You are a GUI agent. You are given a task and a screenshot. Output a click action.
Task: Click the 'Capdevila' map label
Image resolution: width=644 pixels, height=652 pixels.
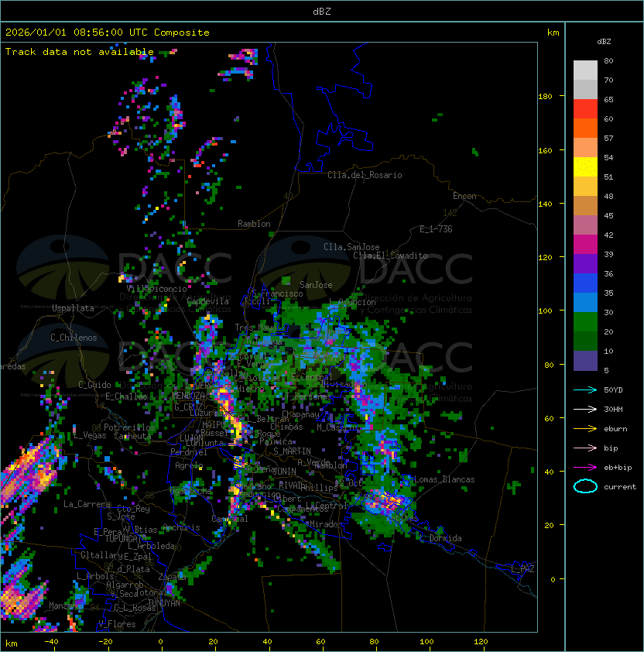(x=208, y=301)
